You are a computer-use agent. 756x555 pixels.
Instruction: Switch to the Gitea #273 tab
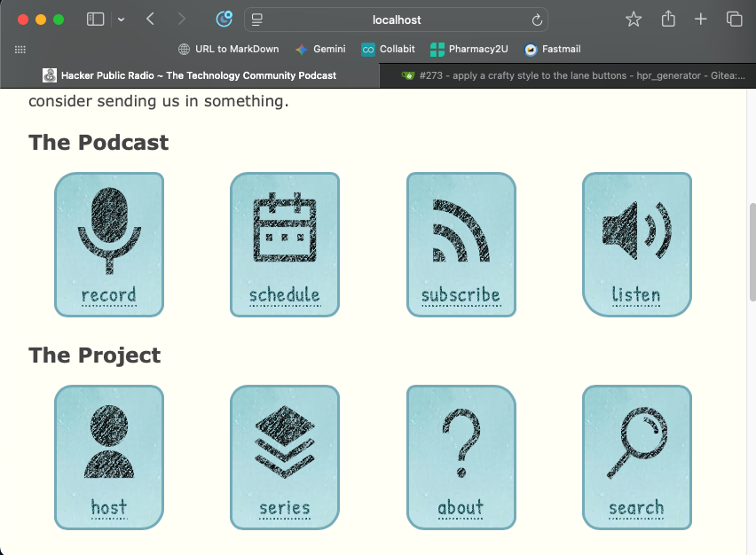[x=566, y=76]
